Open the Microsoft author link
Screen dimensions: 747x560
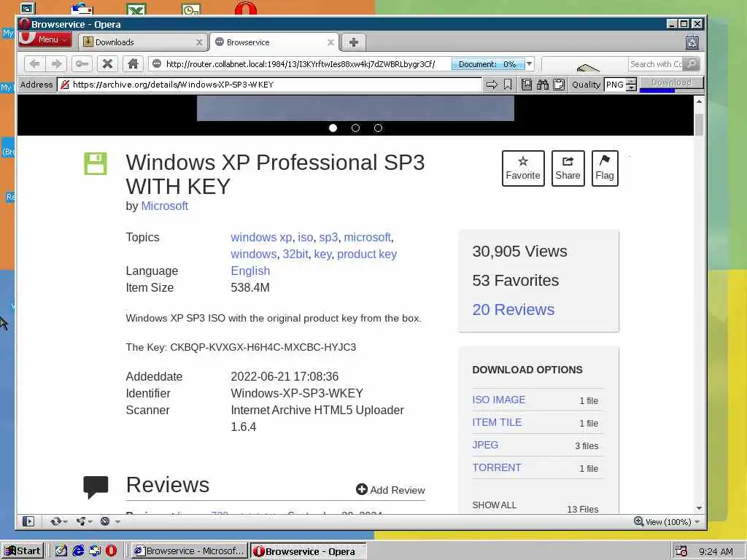tap(164, 206)
